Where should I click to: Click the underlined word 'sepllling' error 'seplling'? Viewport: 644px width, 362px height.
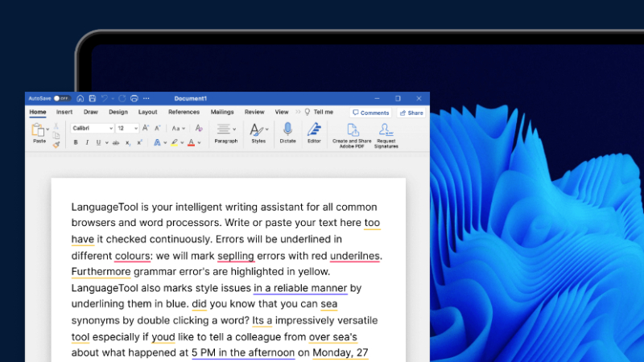(236, 256)
